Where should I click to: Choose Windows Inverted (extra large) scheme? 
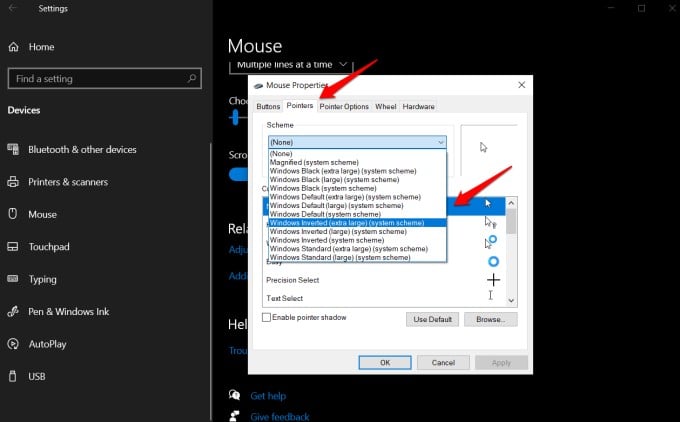pyautogui.click(x=357, y=222)
